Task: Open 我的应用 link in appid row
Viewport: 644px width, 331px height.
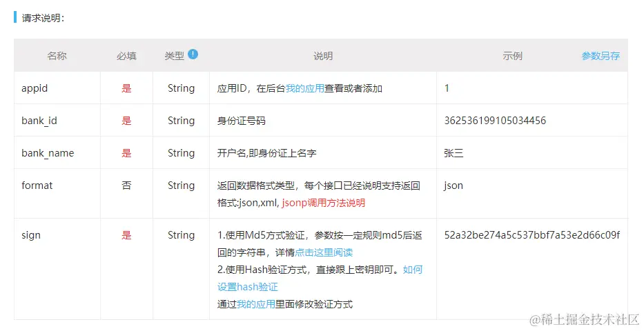Action: pos(305,88)
